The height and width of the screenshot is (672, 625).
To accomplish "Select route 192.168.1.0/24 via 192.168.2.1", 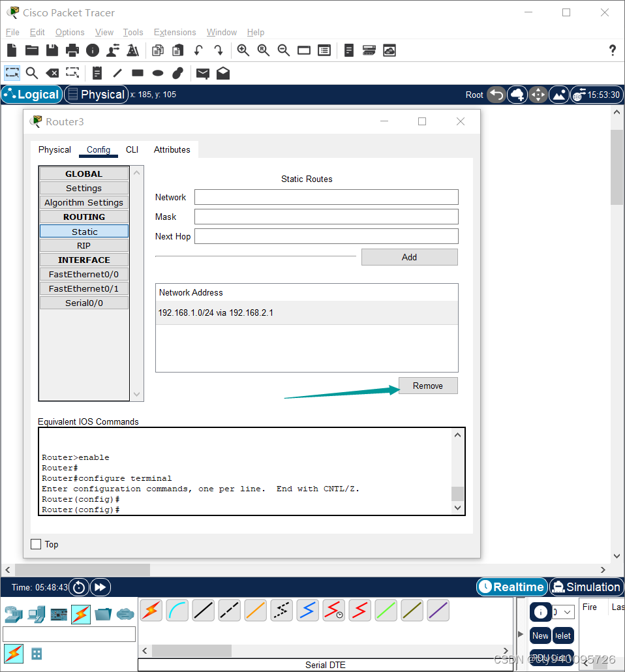I will [x=307, y=313].
